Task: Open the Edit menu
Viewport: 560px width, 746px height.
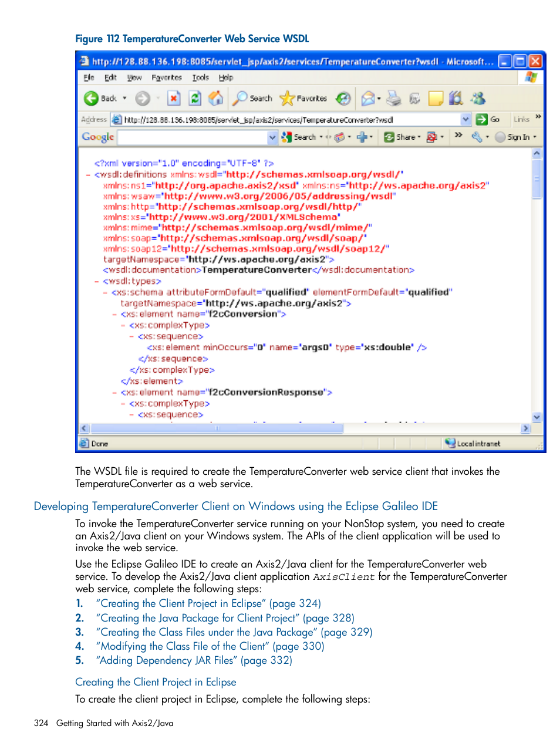Action: pyautogui.click(x=110, y=77)
